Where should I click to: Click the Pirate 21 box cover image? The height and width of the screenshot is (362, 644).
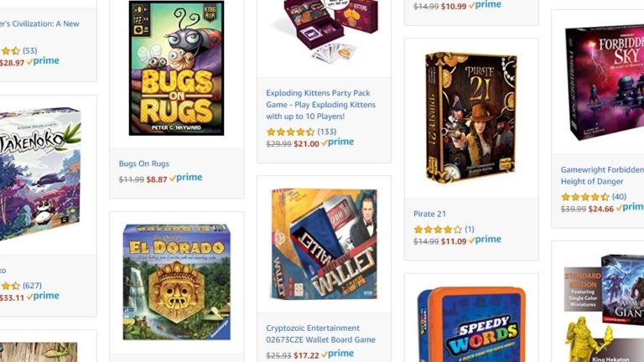[471, 117]
